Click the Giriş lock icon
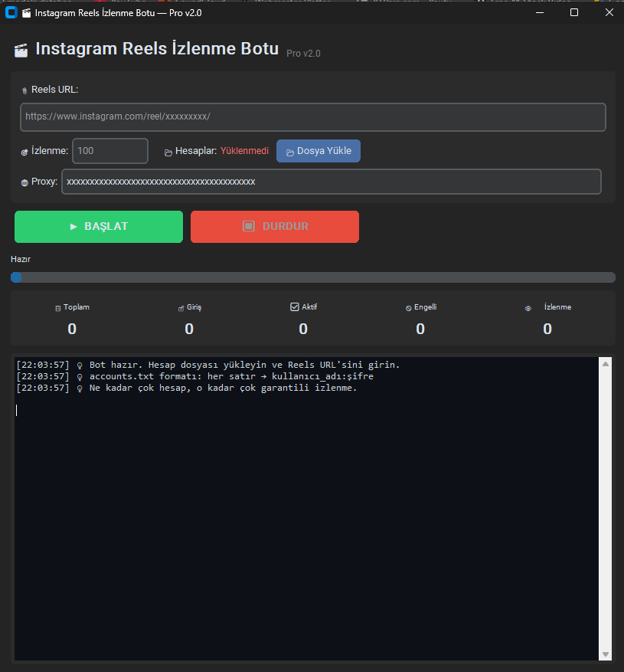This screenshot has width=624, height=672. 181,308
